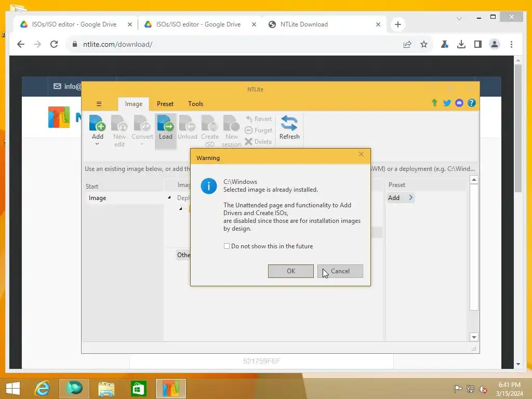Click the NTLite list scrollbar down arrow
Screen dimensions: 532x399
pos(474,337)
